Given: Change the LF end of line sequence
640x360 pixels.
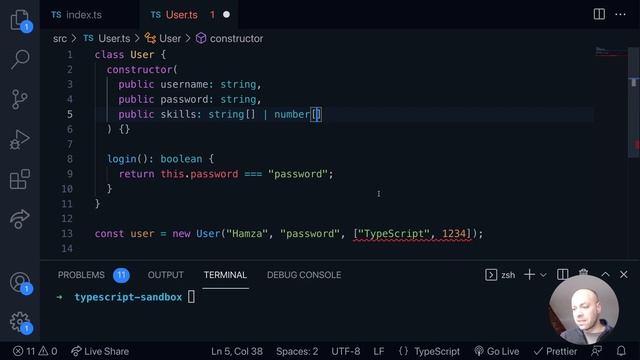Looking at the screenshot, I should (379, 351).
